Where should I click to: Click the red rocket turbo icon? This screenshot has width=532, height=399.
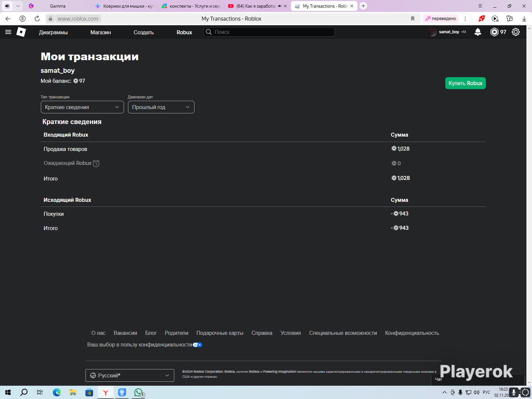pyautogui.click(x=482, y=18)
